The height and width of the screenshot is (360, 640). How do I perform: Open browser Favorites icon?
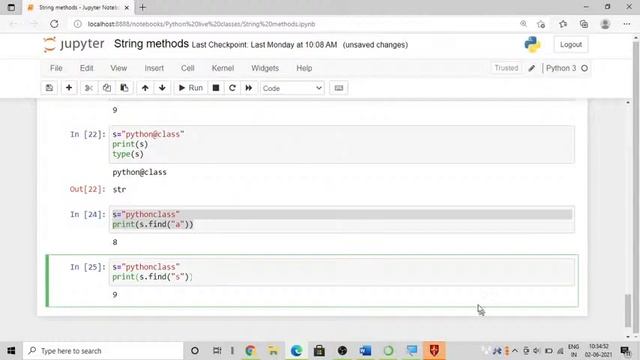pyautogui.click(x=563, y=24)
